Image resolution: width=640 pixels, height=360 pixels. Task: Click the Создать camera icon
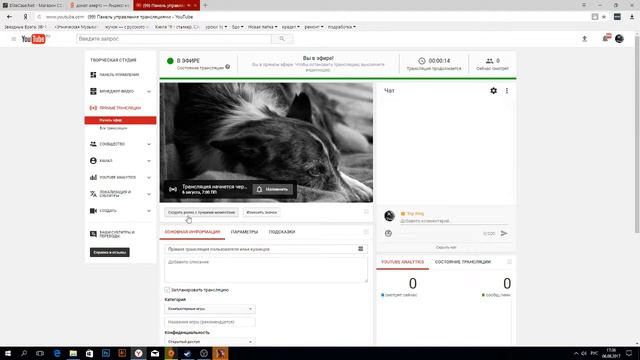click(x=93, y=211)
